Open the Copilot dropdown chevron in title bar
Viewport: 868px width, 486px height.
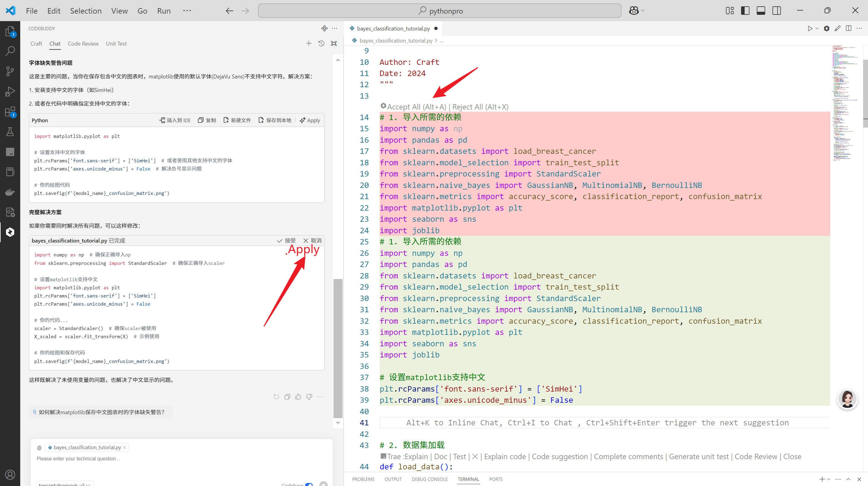coord(643,11)
